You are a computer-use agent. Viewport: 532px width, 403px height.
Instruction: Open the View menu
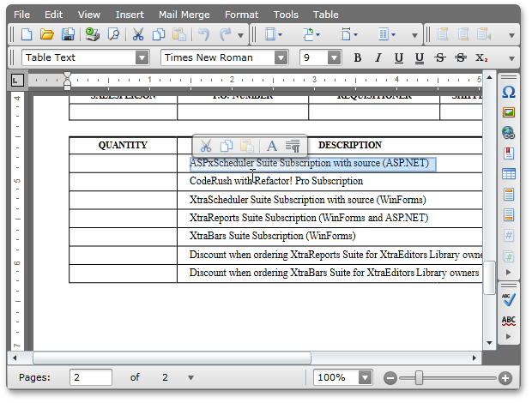[89, 15]
